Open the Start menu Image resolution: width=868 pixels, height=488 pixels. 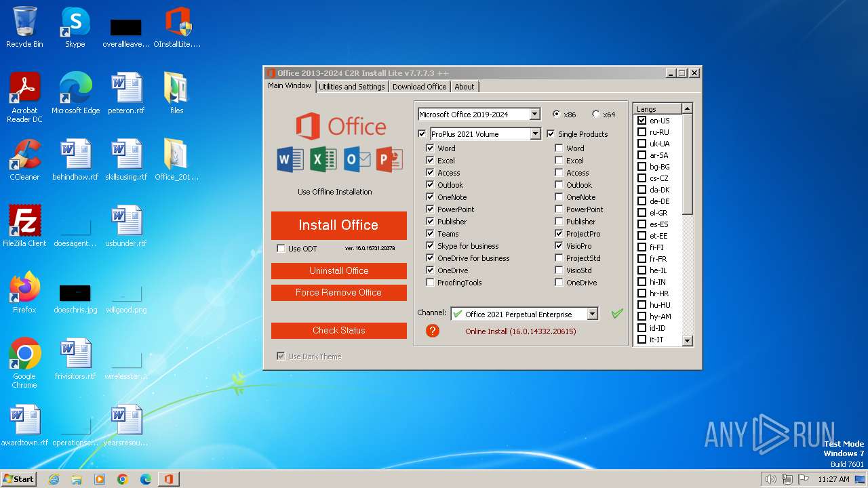(x=18, y=479)
